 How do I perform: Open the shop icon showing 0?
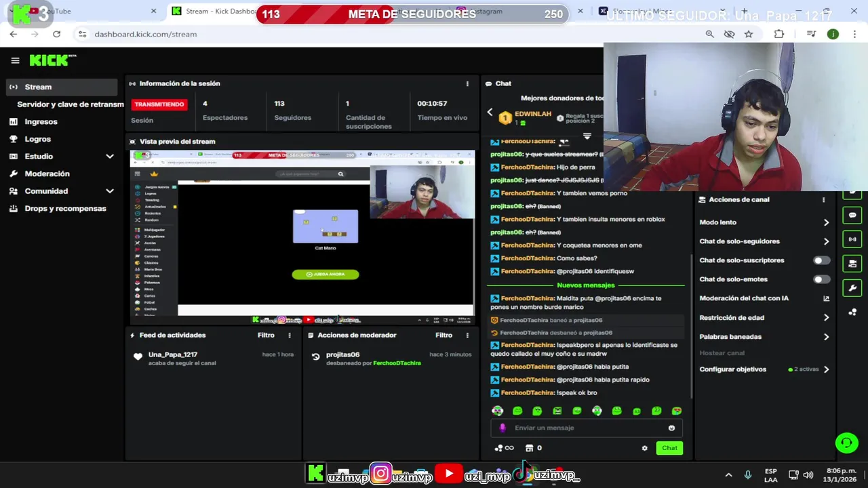(533, 448)
